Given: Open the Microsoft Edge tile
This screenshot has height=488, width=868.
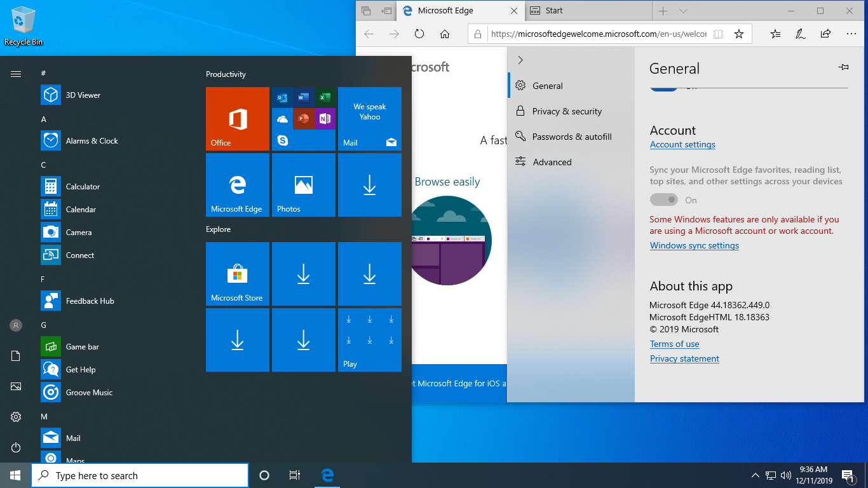Looking at the screenshot, I should (x=238, y=185).
